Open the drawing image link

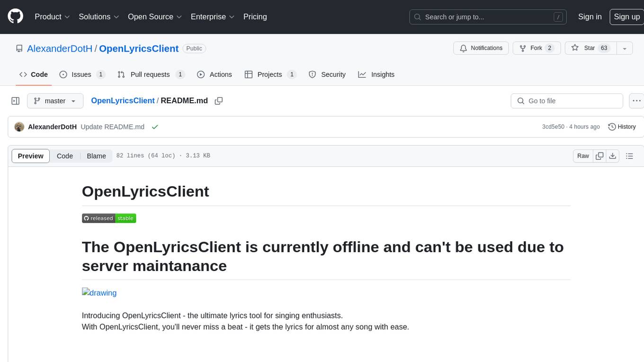coord(99,293)
